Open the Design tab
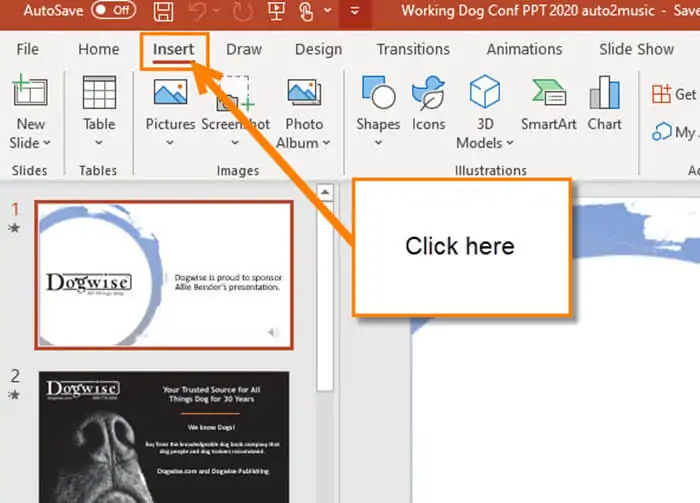Image resolution: width=700 pixels, height=503 pixels. click(318, 49)
